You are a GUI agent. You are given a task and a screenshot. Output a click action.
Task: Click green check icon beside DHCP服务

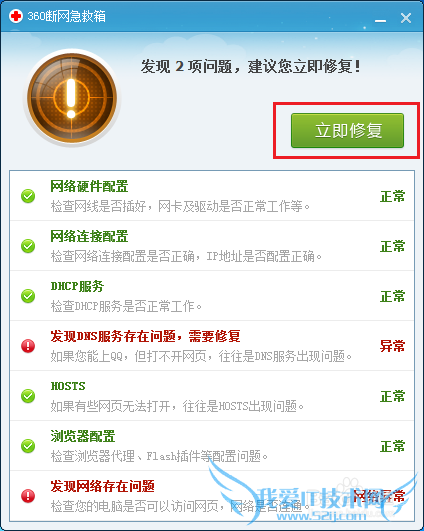(28, 296)
